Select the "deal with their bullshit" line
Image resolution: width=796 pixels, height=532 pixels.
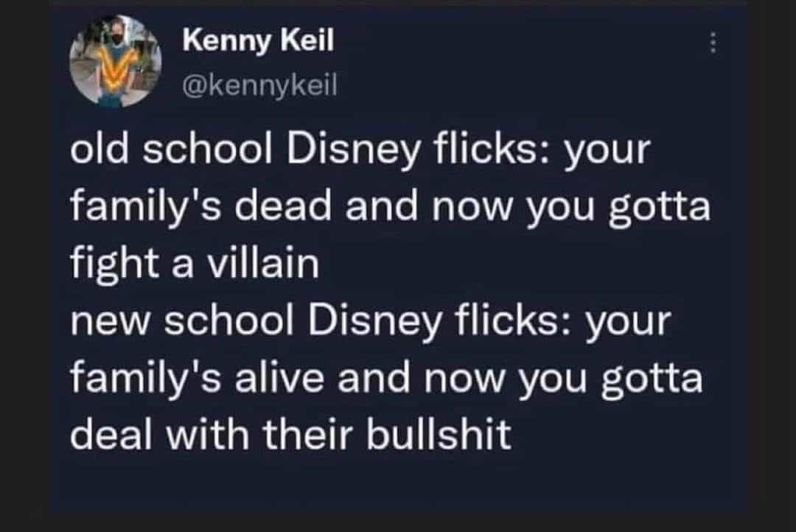click(290, 435)
